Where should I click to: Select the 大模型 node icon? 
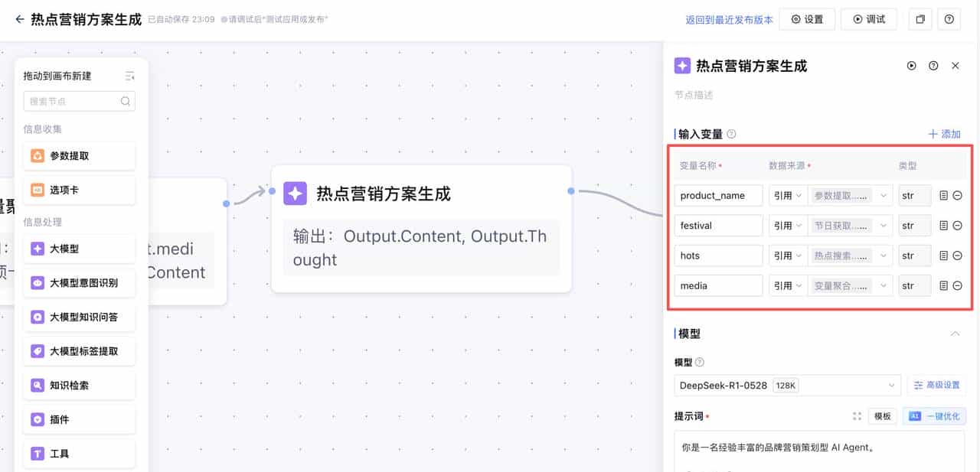pyautogui.click(x=38, y=249)
